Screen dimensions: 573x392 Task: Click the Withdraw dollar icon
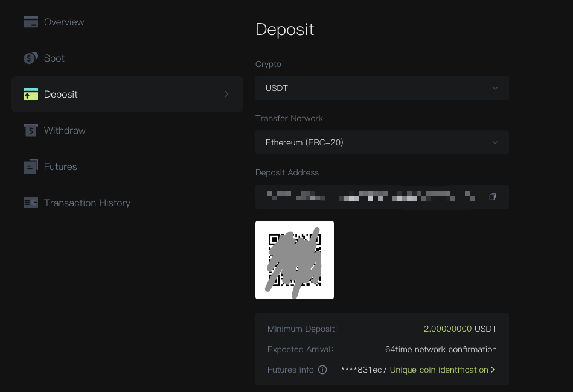coord(31,130)
